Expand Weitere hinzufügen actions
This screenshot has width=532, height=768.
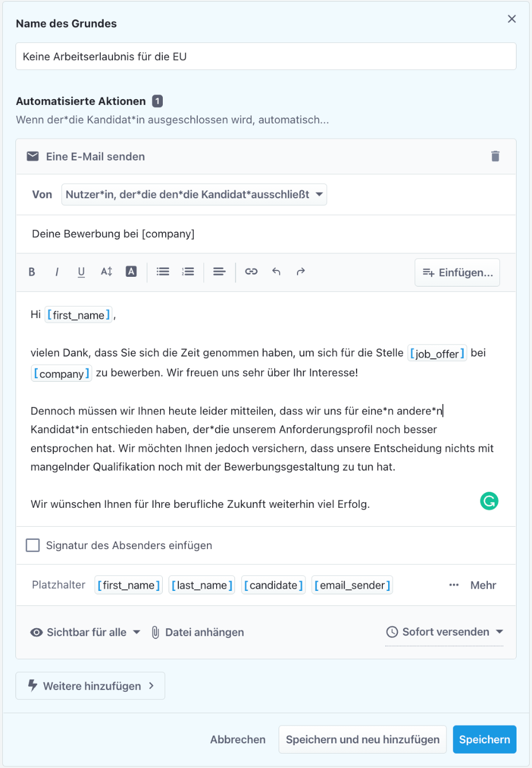click(91, 686)
